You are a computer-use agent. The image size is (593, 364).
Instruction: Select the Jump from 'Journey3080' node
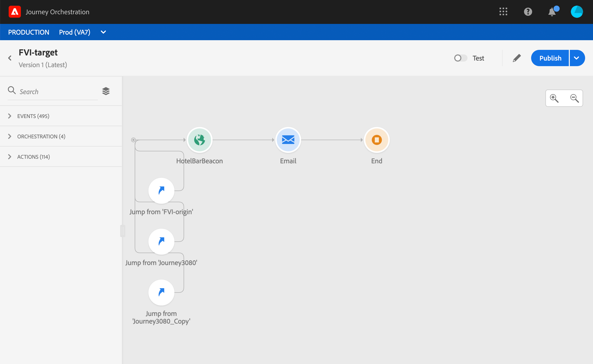click(x=161, y=242)
